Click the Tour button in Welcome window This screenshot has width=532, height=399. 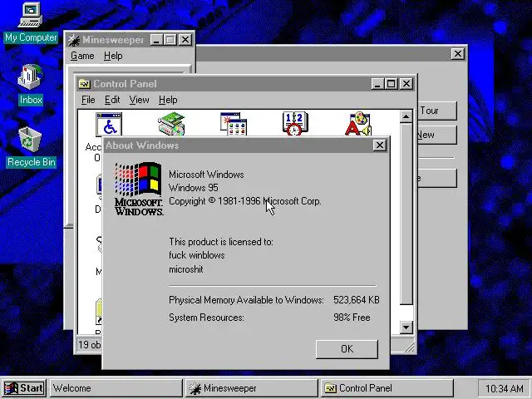437,111
